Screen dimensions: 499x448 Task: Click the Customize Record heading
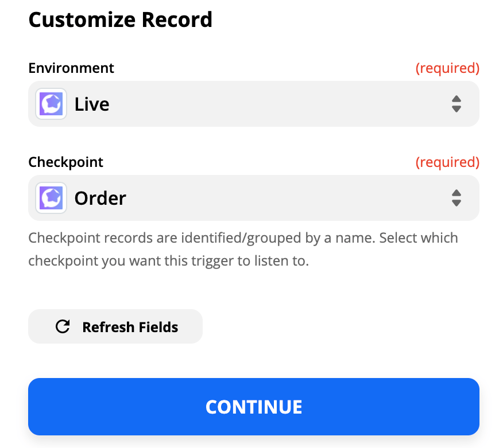[x=120, y=20]
